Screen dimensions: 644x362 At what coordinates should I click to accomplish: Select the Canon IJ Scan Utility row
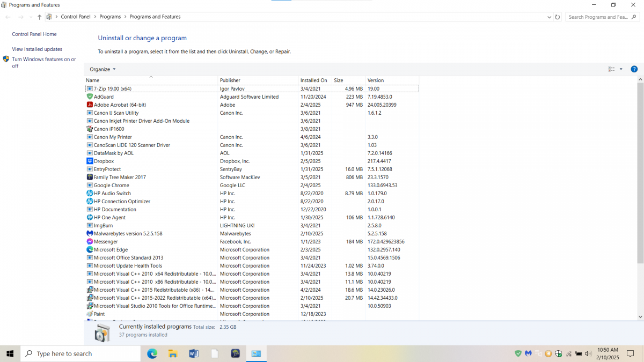(252, 113)
